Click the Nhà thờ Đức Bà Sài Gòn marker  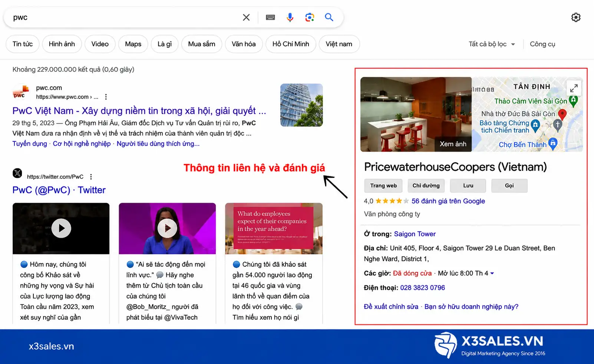point(558,125)
